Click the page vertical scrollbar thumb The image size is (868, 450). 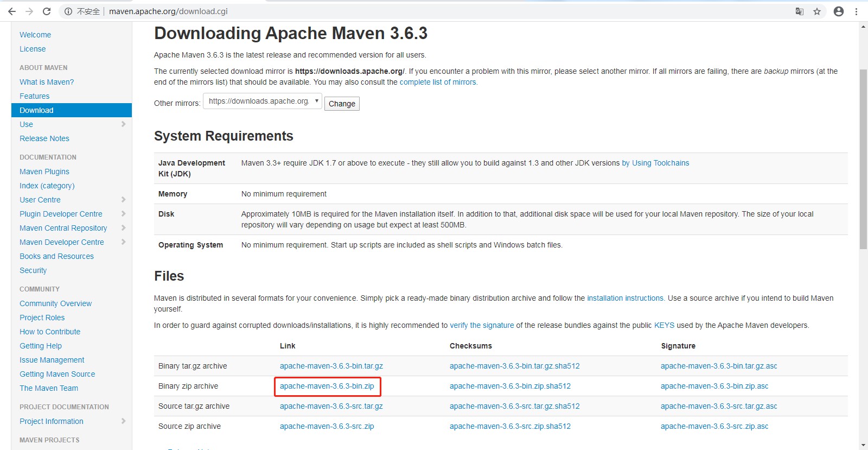click(863, 159)
